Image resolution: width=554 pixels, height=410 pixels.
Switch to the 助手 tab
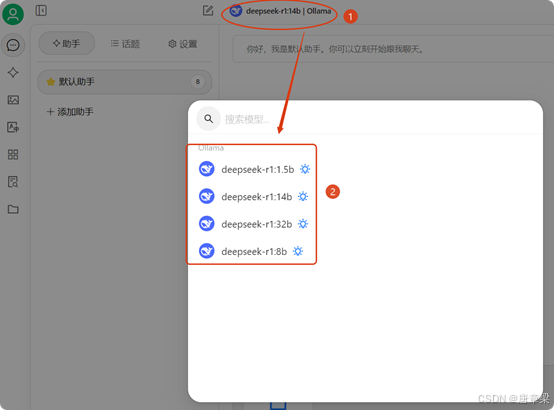coord(66,43)
